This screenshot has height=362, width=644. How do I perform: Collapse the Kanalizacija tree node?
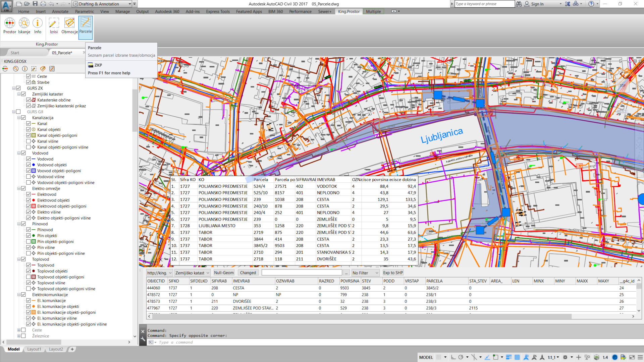click(x=19, y=118)
